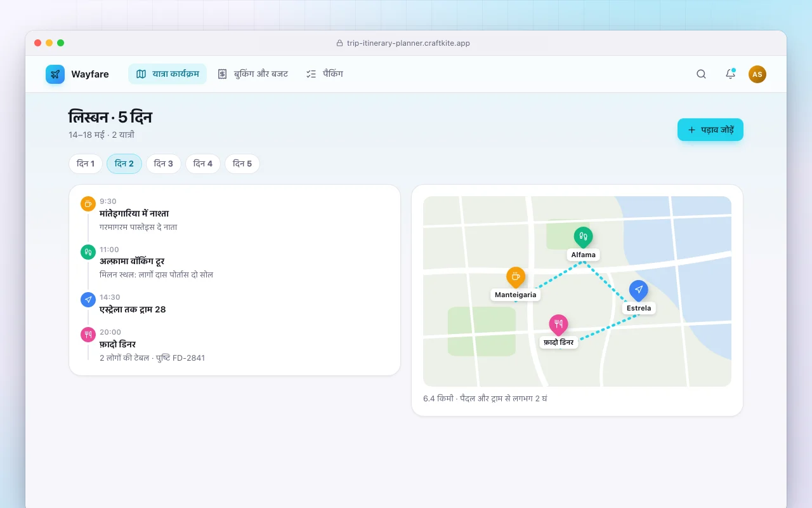Click the Manteigaria map label
This screenshot has height=508, width=812.
(x=516, y=295)
